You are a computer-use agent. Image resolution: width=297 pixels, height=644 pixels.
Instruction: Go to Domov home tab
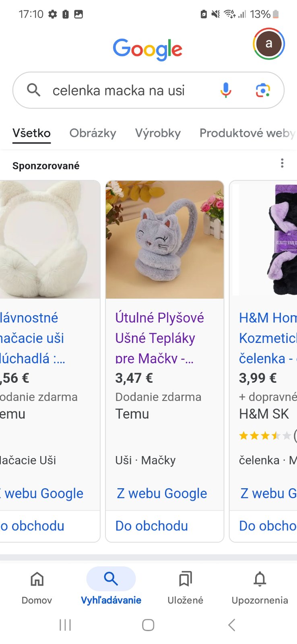(x=37, y=588)
